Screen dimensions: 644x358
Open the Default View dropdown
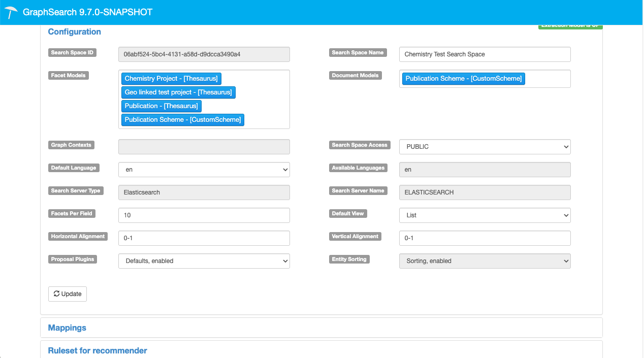485,215
